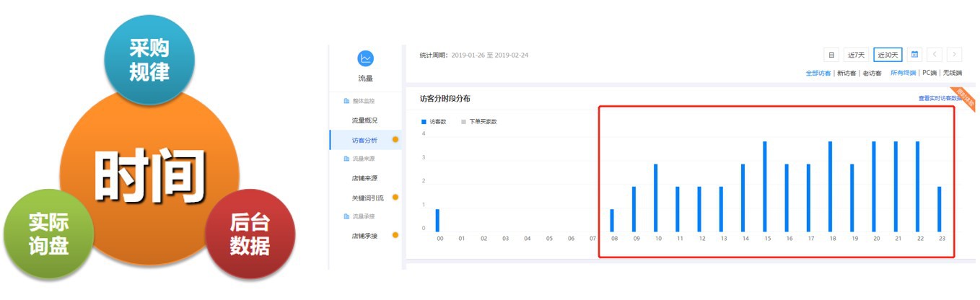Image resolution: width=980 pixels, height=300 pixels.
Task: Open the 查看实时访客数据 link
Action: (x=939, y=98)
